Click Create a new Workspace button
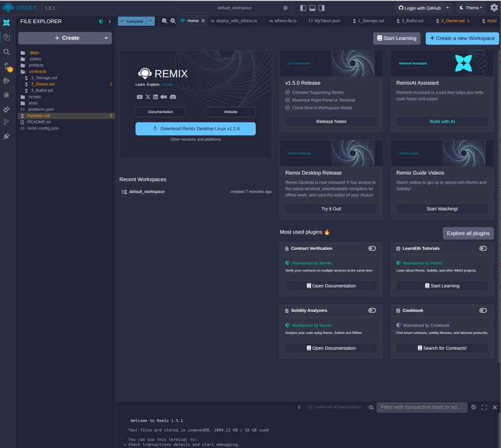The width and height of the screenshot is (501, 448). click(462, 38)
